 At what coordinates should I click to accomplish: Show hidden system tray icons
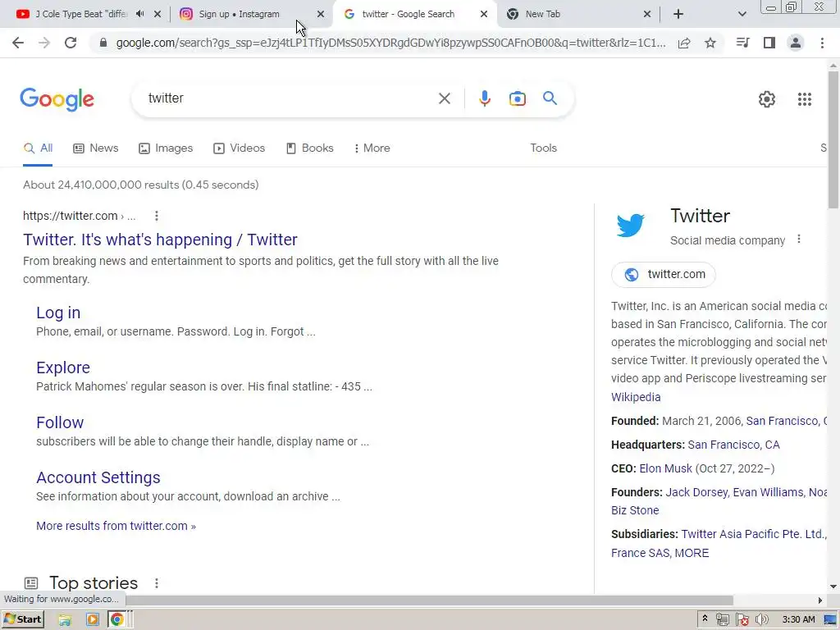coord(705,619)
